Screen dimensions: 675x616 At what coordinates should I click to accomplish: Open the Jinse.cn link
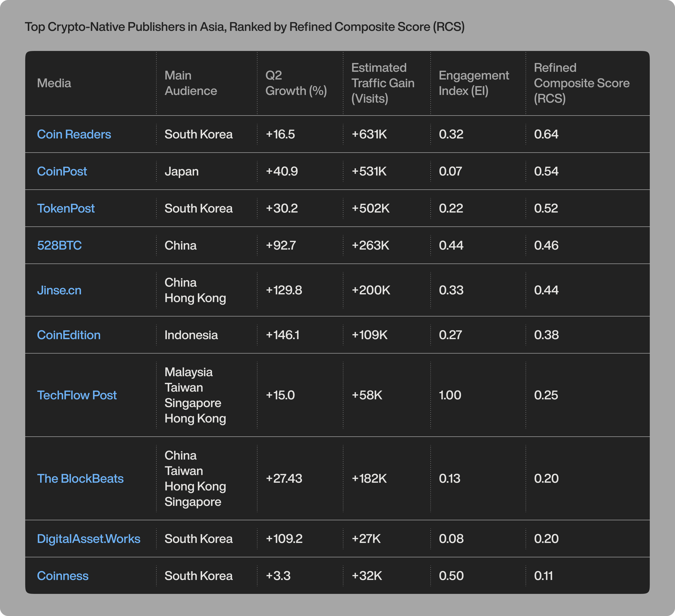(x=59, y=290)
